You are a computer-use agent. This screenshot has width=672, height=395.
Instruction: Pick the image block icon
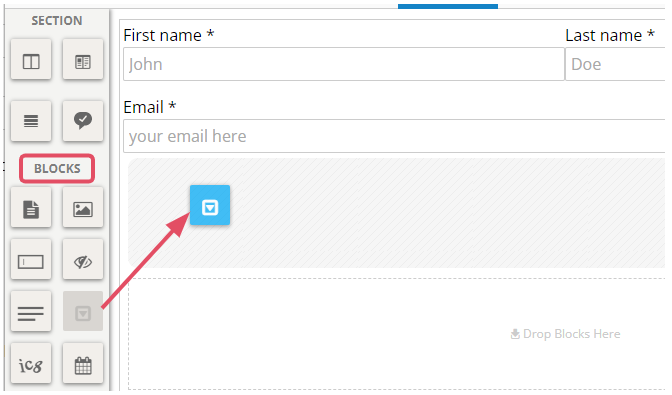pyautogui.click(x=83, y=207)
